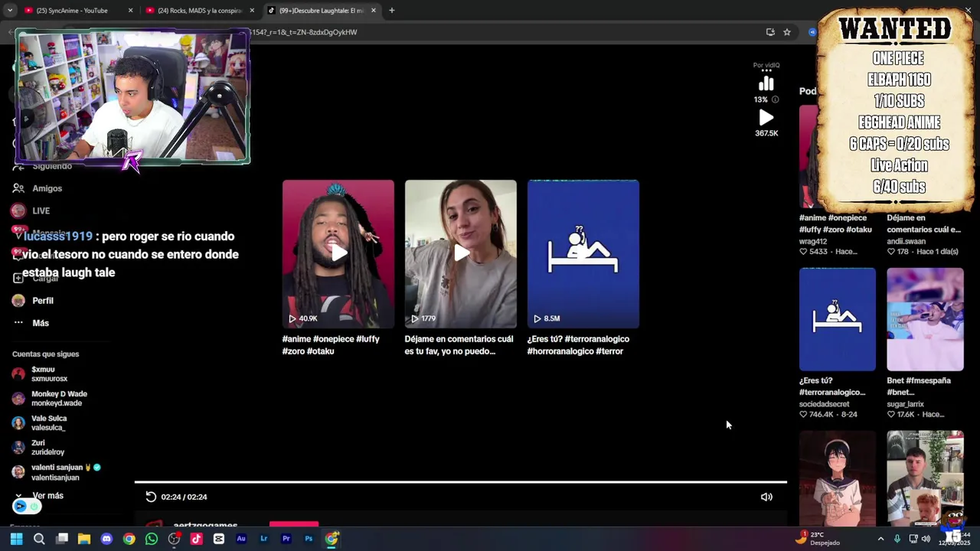This screenshot has width=980, height=551.
Task: Open Adobe Lightroom from the taskbar
Action: pos(263,539)
